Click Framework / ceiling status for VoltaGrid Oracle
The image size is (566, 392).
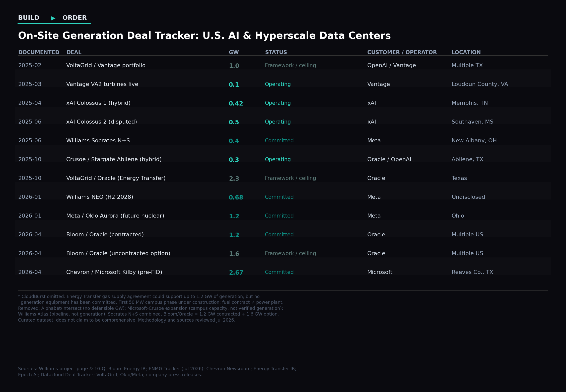(291, 178)
